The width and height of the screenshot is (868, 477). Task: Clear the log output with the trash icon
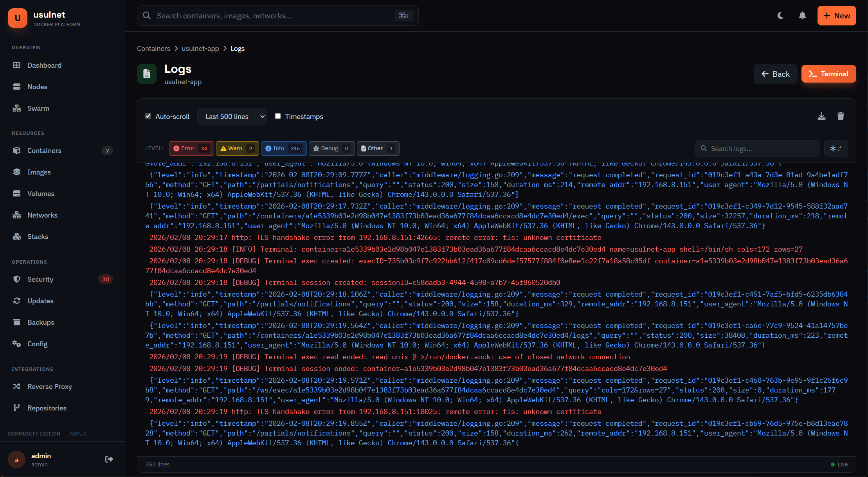pyautogui.click(x=841, y=116)
